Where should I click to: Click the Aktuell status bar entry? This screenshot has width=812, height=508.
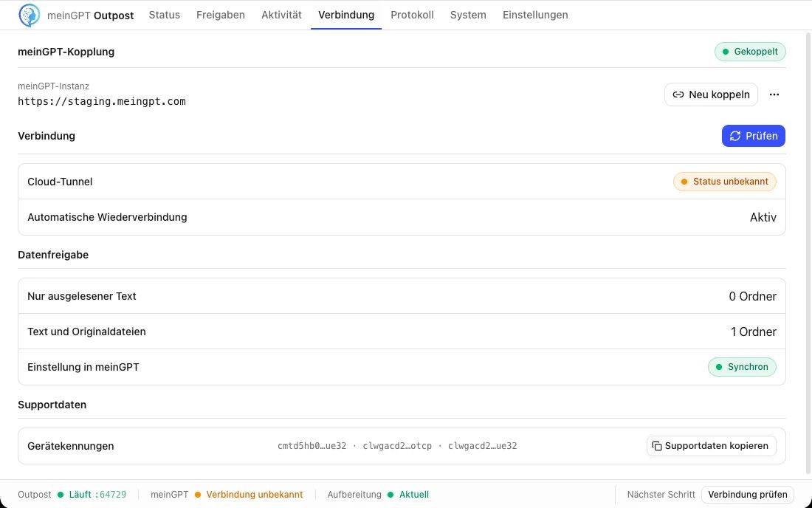(408, 495)
